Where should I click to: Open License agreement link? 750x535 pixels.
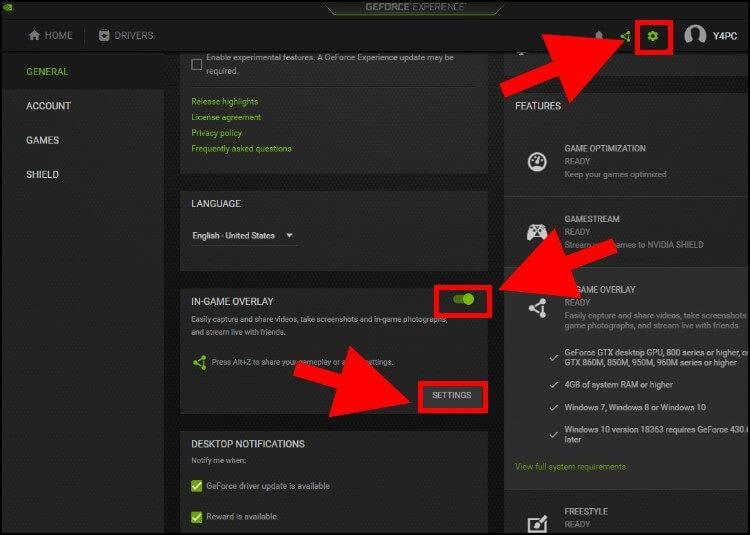pyautogui.click(x=226, y=117)
